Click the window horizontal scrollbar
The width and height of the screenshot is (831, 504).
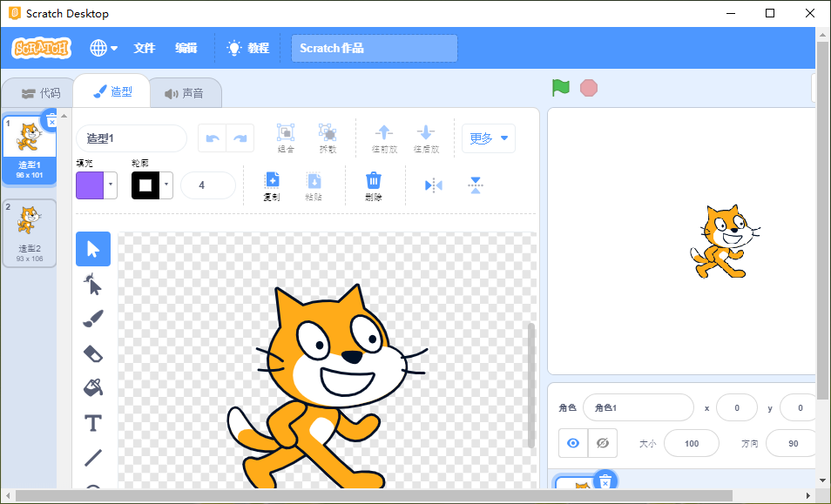[x=375, y=496]
